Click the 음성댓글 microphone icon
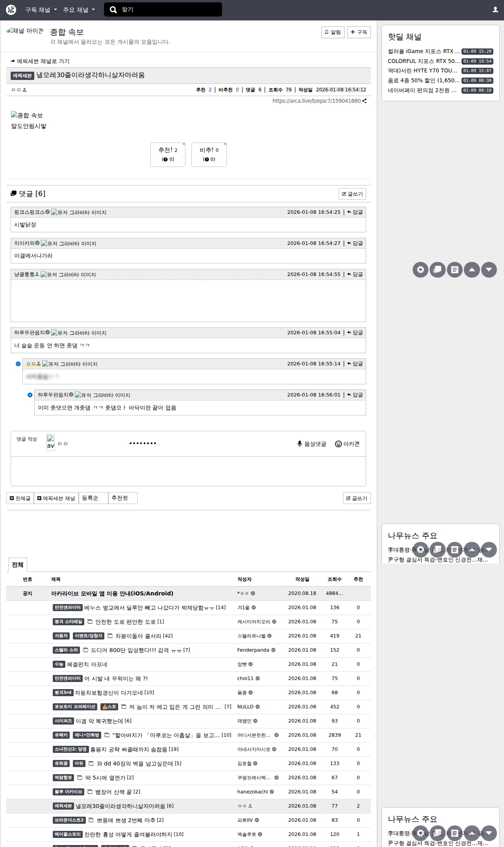 pos(312,444)
